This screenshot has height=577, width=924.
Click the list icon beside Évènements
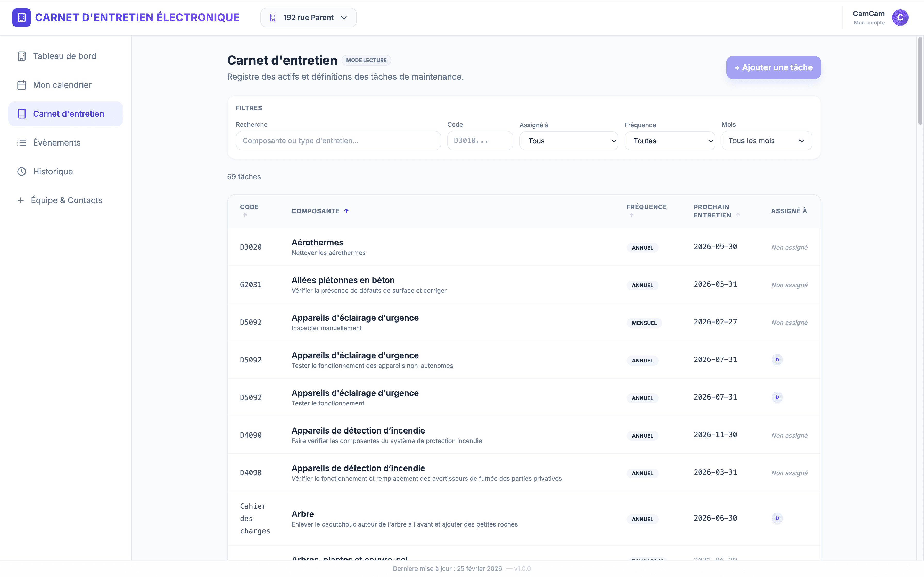pos(22,143)
